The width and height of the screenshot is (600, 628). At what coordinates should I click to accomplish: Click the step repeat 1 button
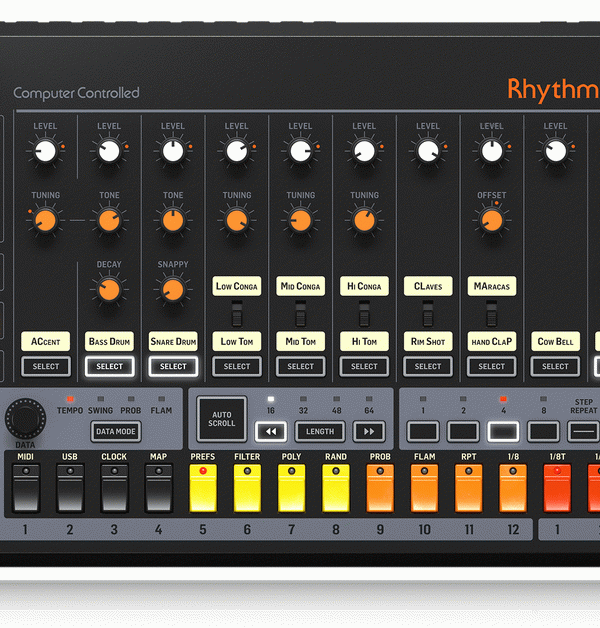tap(423, 431)
